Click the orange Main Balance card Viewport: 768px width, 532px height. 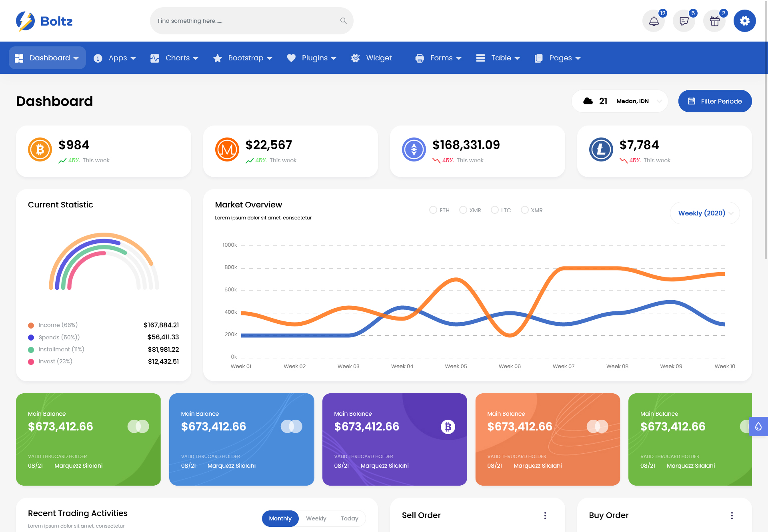coord(548,439)
